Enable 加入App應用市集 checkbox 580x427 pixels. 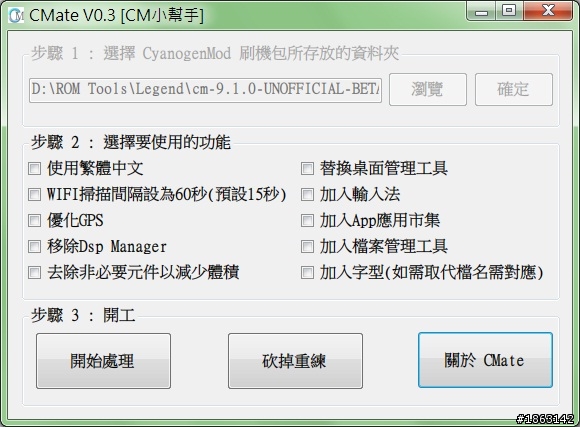[307, 221]
